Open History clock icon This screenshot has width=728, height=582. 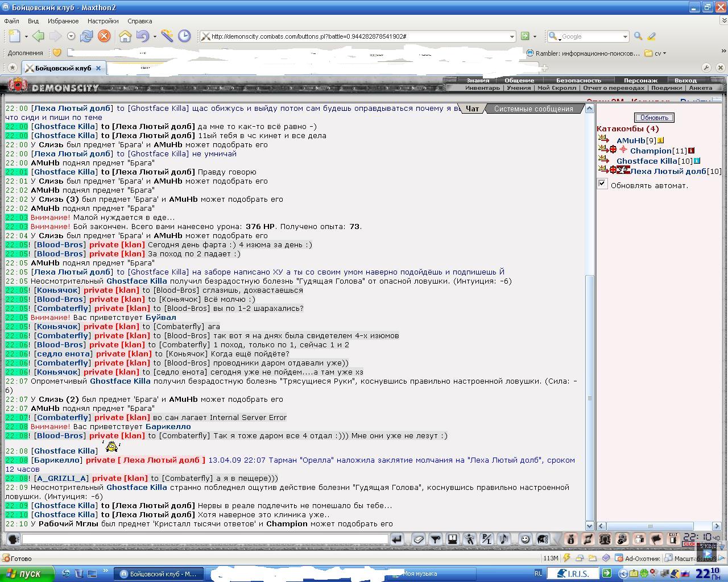(184, 36)
